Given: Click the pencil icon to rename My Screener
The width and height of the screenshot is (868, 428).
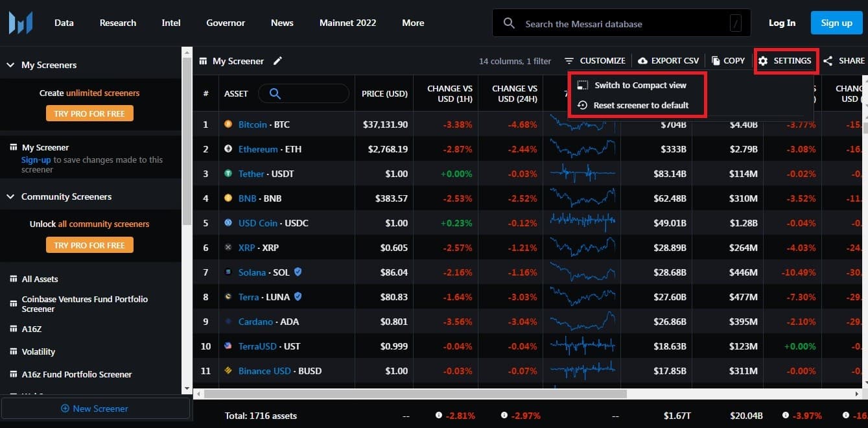Looking at the screenshot, I should tap(277, 61).
